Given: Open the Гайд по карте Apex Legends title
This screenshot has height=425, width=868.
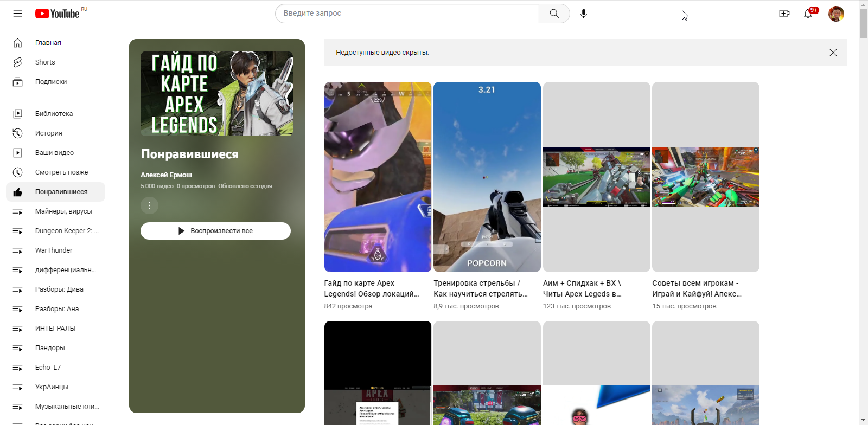Looking at the screenshot, I should 372,288.
